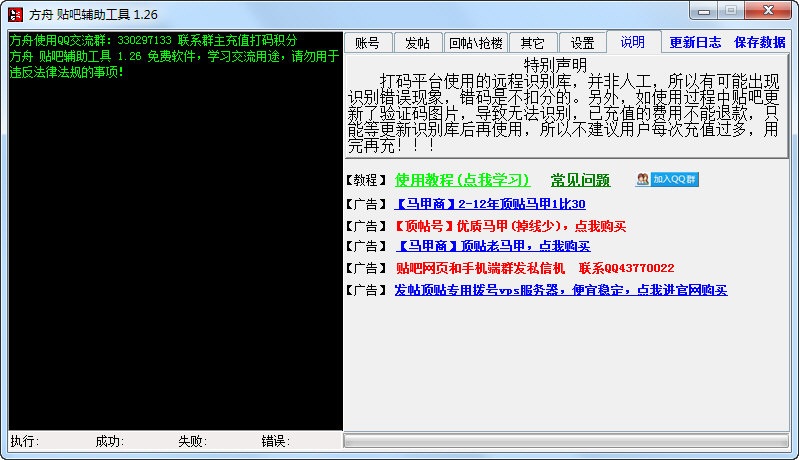Click the 失败 status label
Screen dimensions: 799x460
click(x=193, y=441)
